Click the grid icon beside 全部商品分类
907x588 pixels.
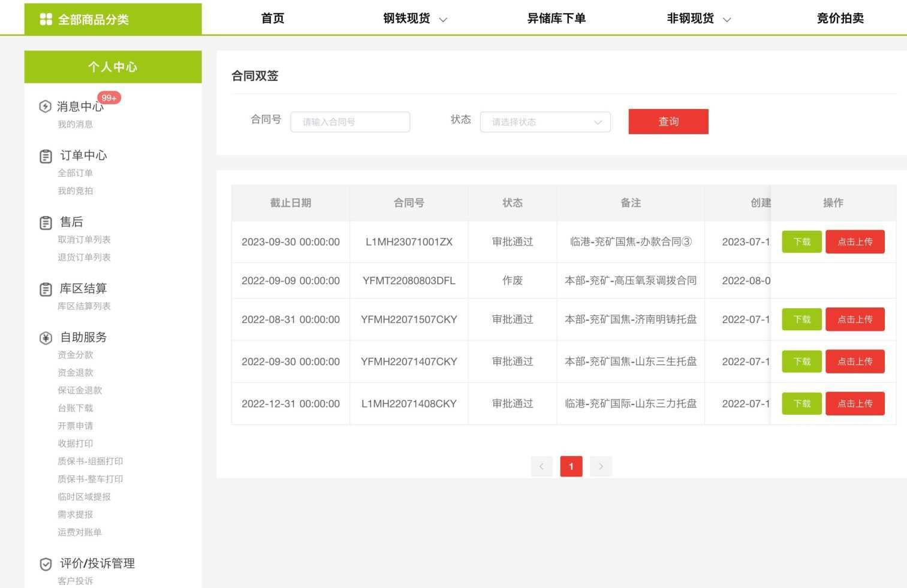46,19
